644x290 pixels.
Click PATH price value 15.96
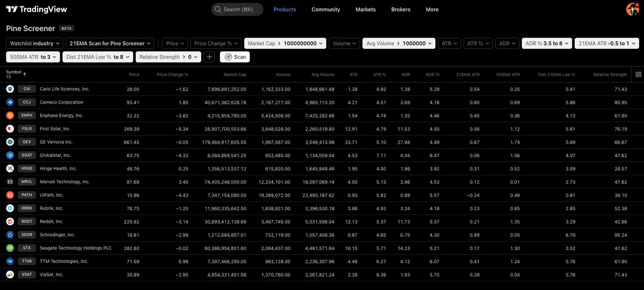point(133,195)
